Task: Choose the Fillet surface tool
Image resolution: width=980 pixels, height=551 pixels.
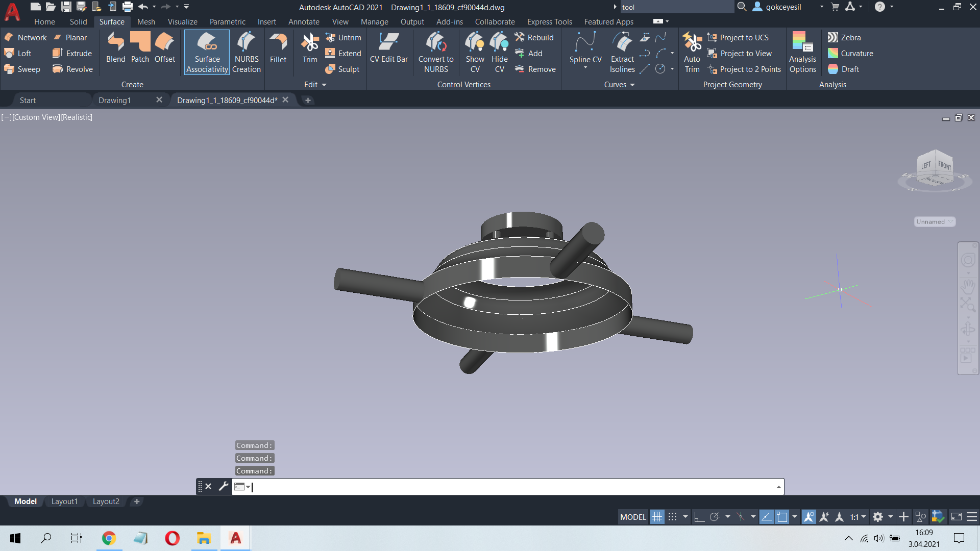Action: tap(278, 47)
